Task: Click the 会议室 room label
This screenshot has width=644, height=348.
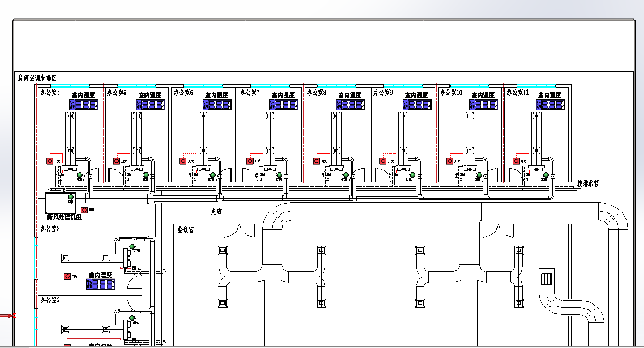Action: coord(186,230)
